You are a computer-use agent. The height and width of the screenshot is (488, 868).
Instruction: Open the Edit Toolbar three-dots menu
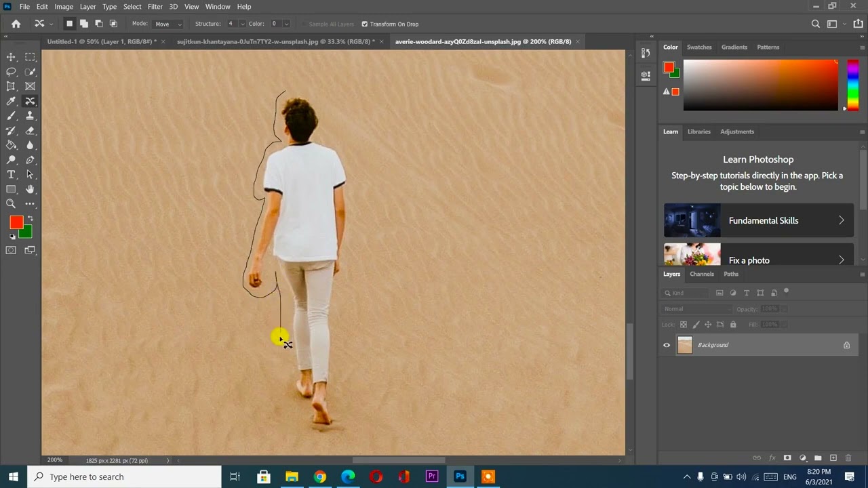30,203
